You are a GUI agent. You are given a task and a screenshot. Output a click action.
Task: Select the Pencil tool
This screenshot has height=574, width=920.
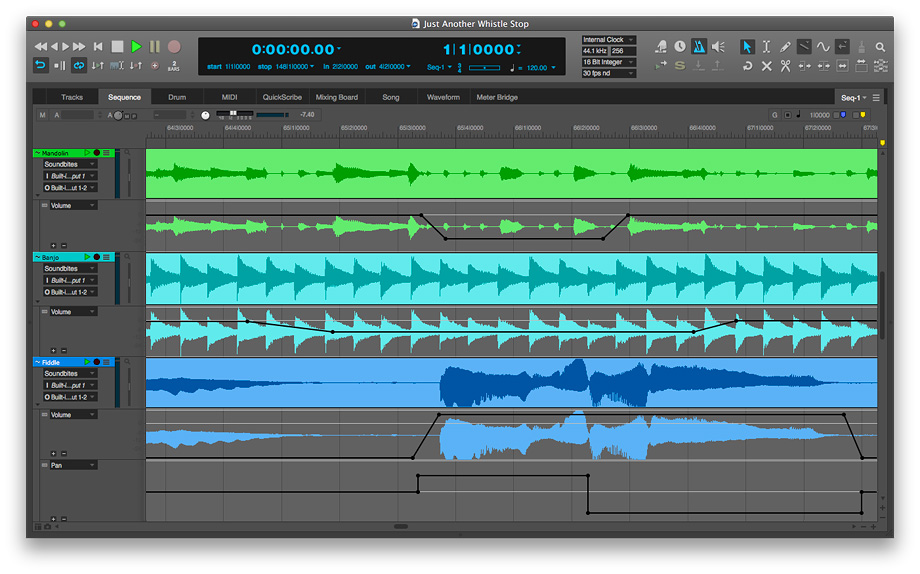click(x=785, y=47)
